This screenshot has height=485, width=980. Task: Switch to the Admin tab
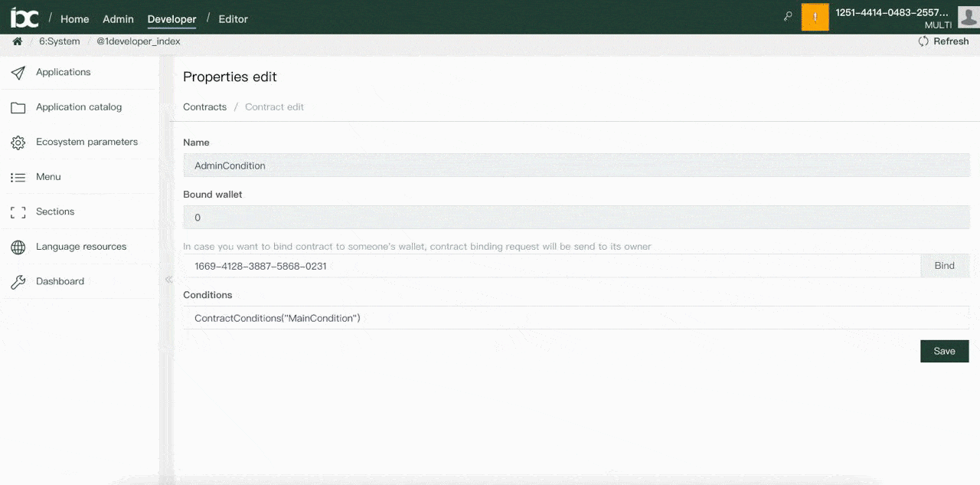[118, 19]
